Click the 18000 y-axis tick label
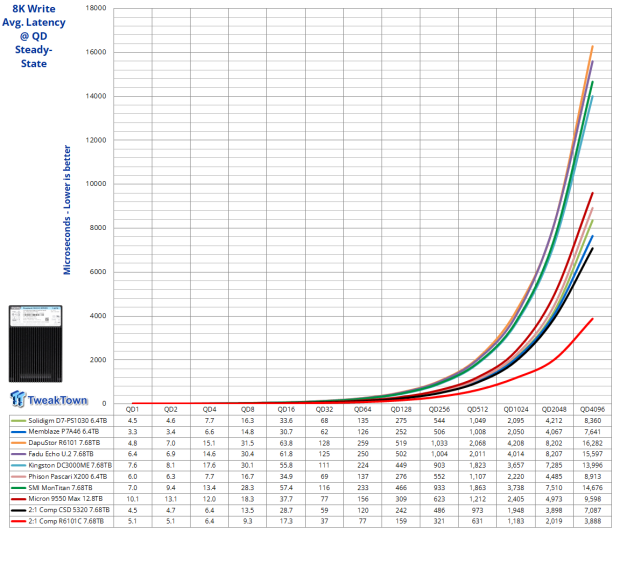 pyautogui.click(x=98, y=8)
